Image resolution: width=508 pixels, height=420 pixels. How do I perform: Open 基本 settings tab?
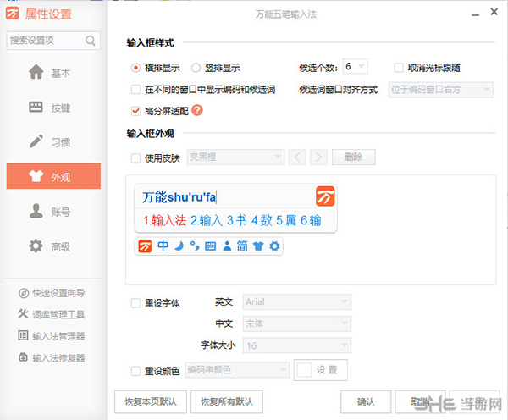click(x=53, y=73)
